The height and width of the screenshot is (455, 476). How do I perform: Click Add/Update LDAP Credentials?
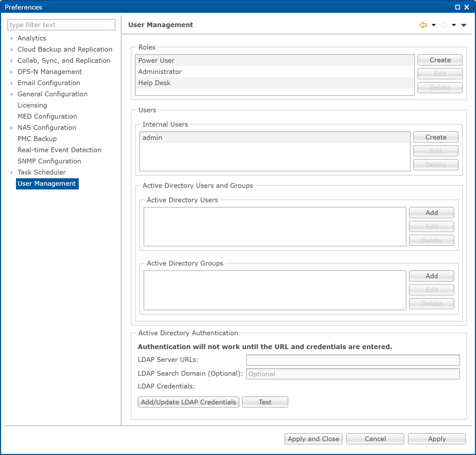[x=188, y=402]
